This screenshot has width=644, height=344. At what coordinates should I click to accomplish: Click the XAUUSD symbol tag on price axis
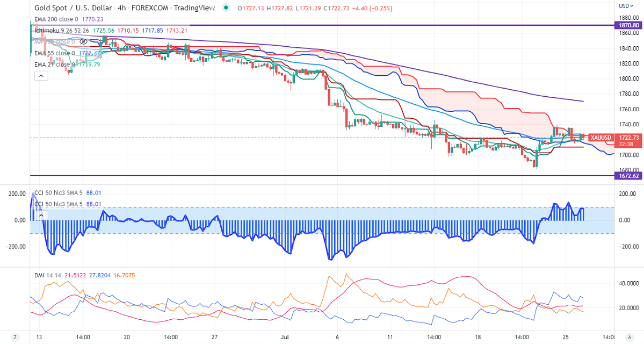(601, 138)
